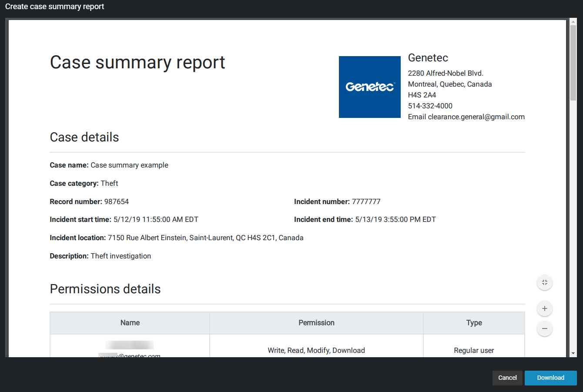Image resolution: width=583 pixels, height=392 pixels.
Task: Zoom in with the plus icon
Action: click(x=545, y=308)
